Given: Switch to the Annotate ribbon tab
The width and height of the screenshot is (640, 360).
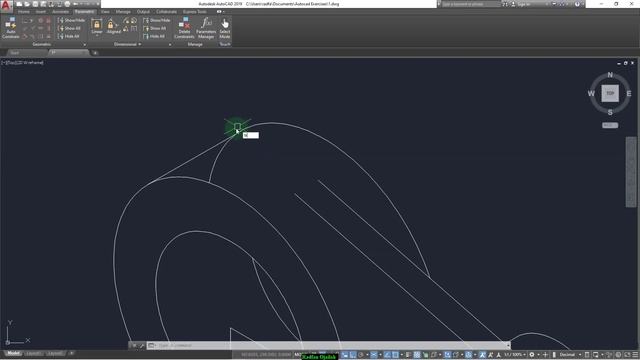Looking at the screenshot, I should pyautogui.click(x=60, y=12).
